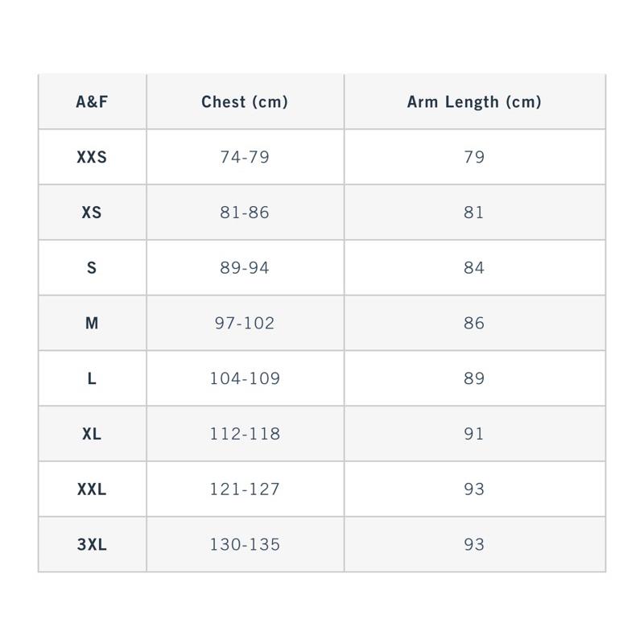Click the 112-118 chest value

[245, 434]
